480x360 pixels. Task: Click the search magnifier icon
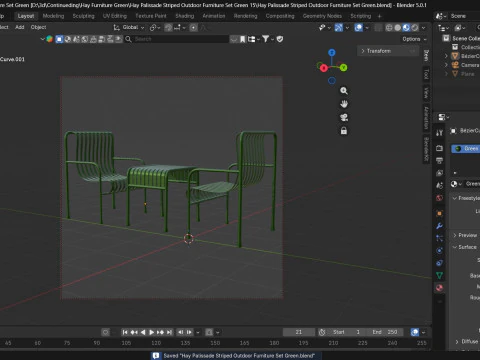128,39
